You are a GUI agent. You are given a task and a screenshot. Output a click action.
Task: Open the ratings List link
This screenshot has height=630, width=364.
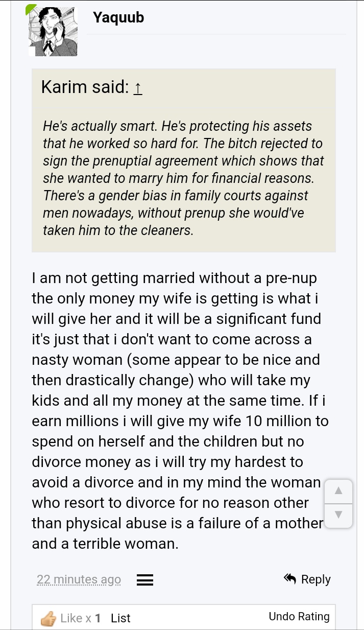tap(120, 618)
